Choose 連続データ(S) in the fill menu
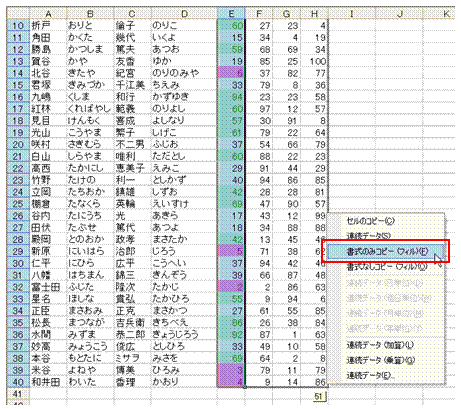 pos(368,236)
